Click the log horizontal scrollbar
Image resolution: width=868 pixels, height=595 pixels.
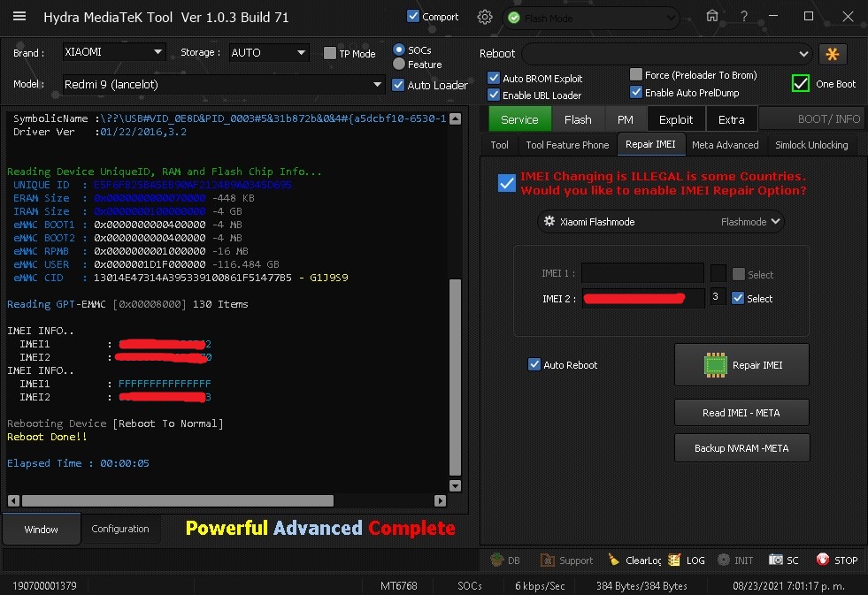(177, 500)
